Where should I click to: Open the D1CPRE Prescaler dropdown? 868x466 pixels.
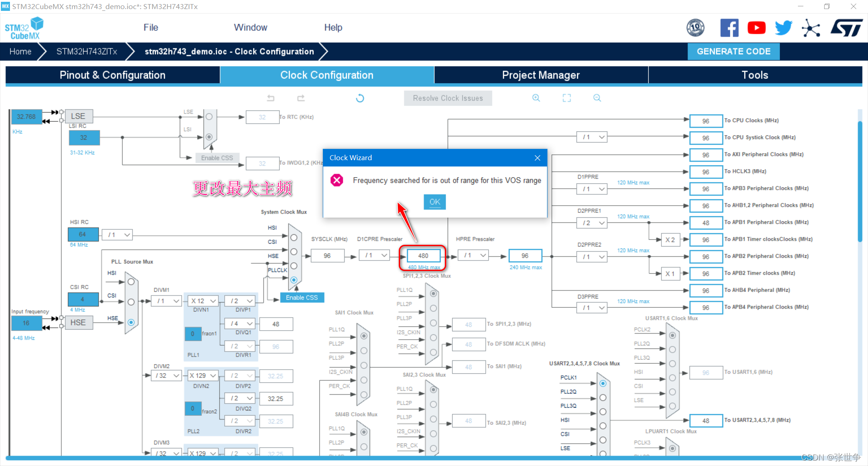coord(374,256)
